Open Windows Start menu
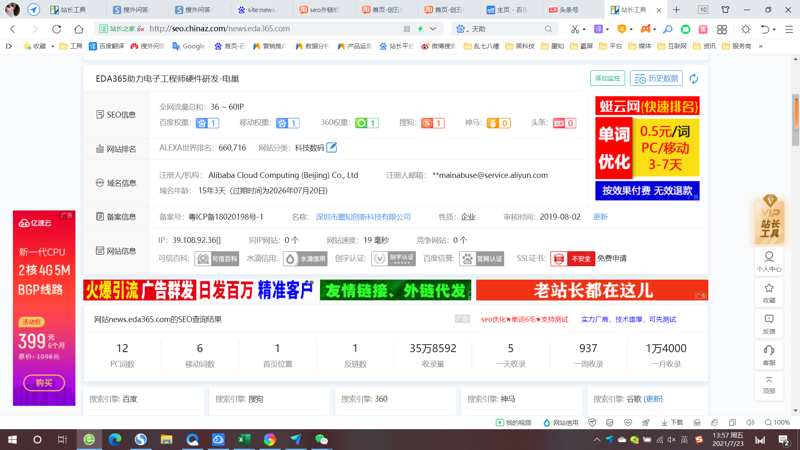Screen dimensions: 800x450 pos(12,439)
